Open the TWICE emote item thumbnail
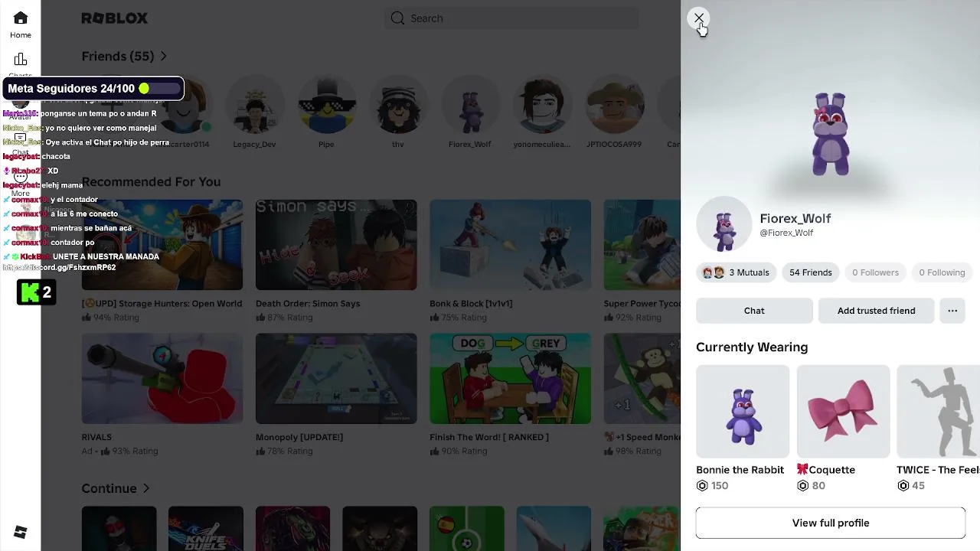This screenshot has width=980, height=551. click(938, 412)
